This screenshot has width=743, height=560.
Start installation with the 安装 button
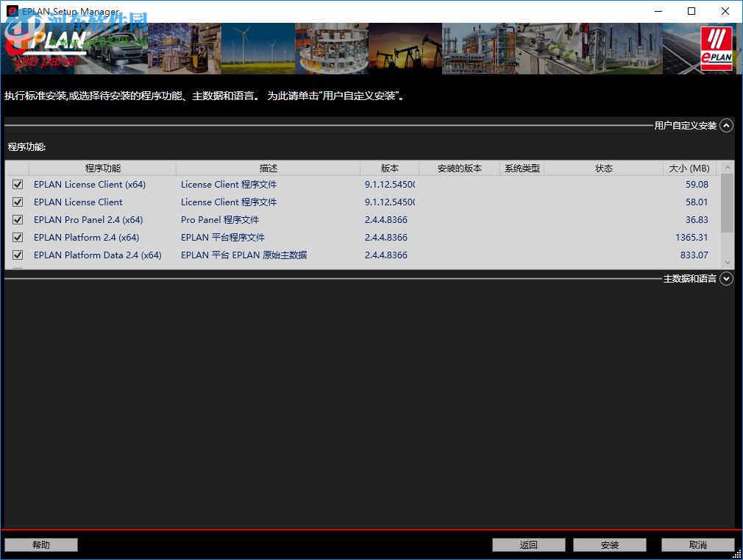609,545
